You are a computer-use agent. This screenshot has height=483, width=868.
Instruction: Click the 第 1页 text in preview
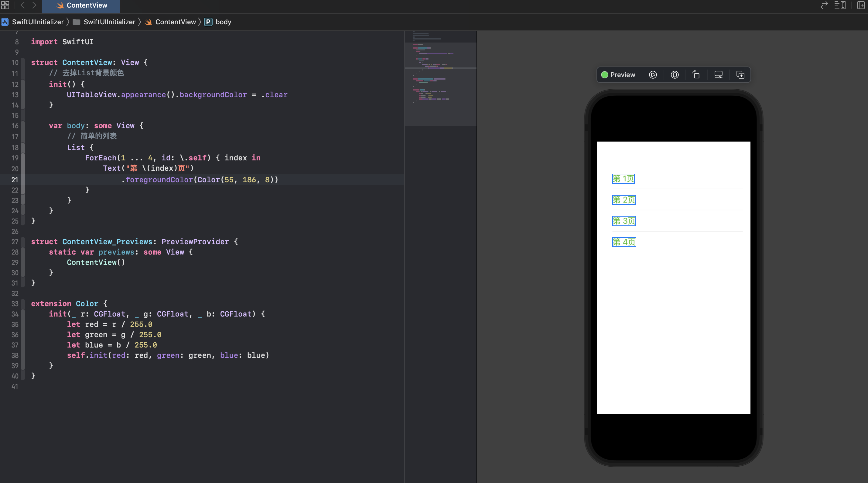623,179
